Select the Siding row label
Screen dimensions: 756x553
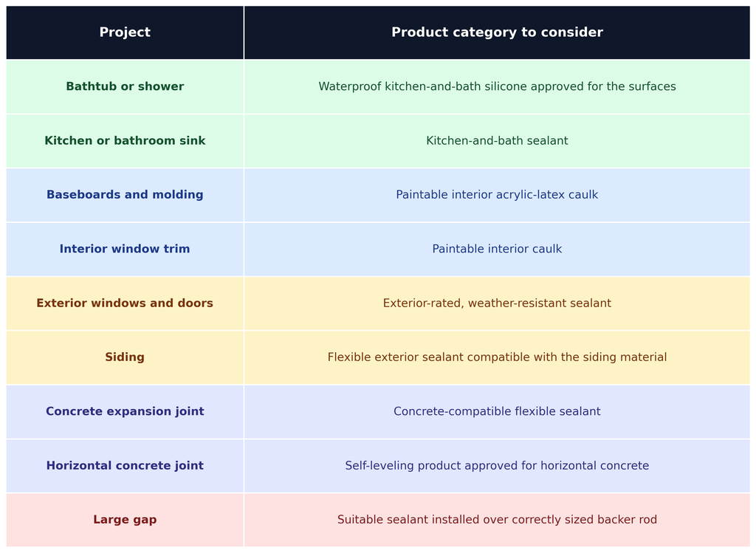pos(125,357)
